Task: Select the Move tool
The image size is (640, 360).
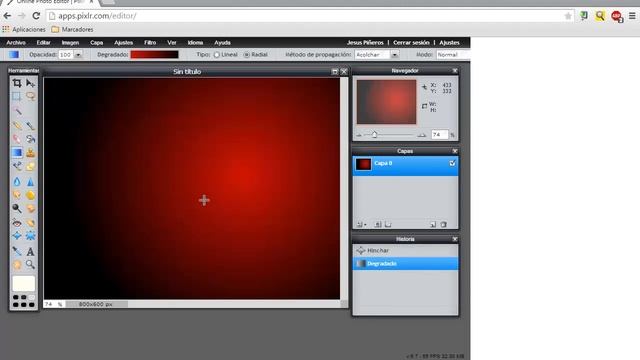Action: [31, 83]
